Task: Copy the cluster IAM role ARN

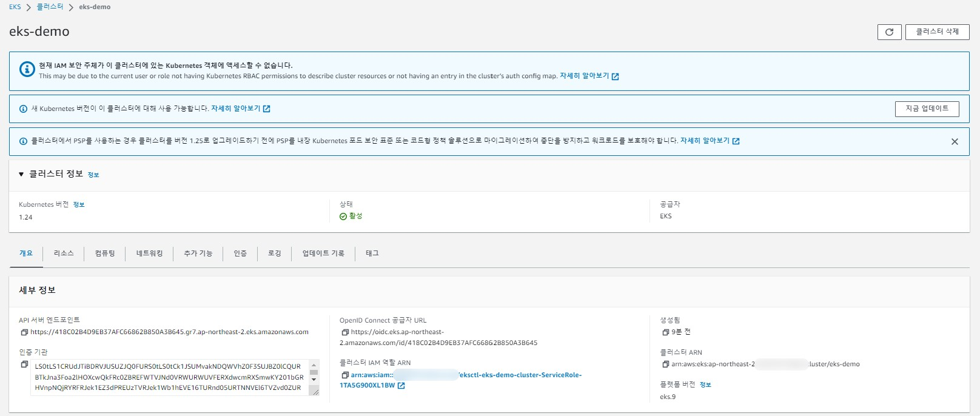Action: 345,375
